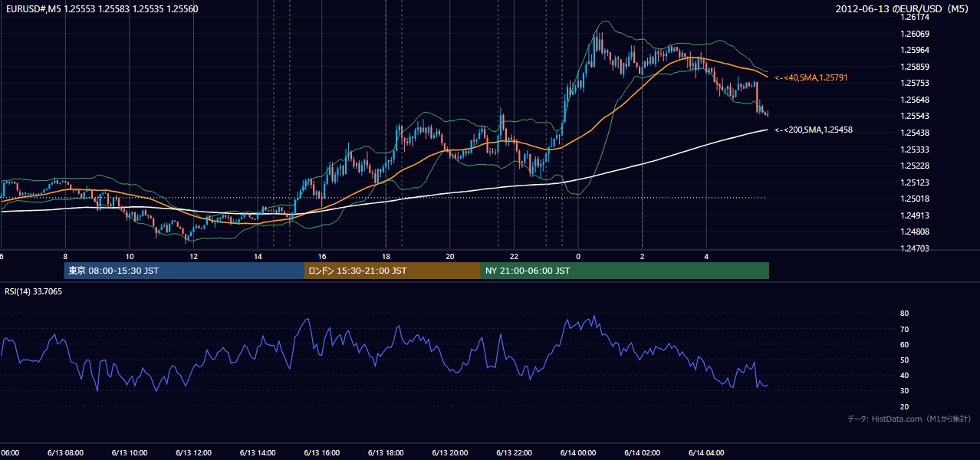
Task: Click hour tick 16 under price chart
Action: coord(322,256)
